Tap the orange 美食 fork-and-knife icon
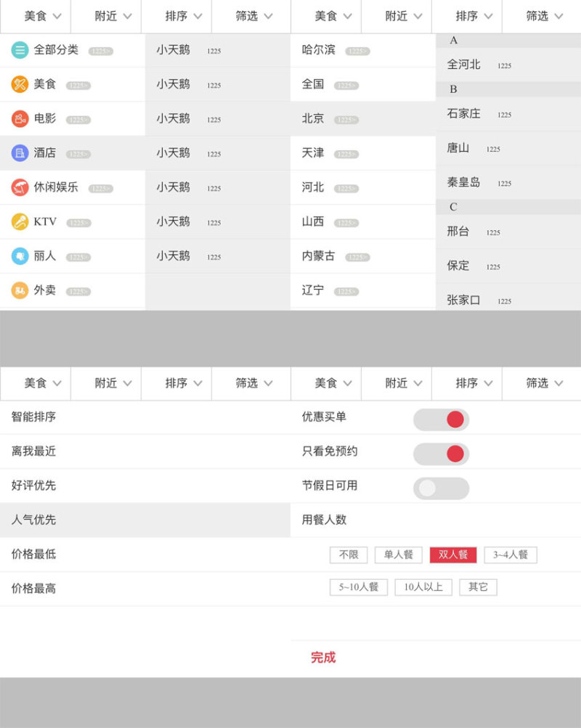 (20, 84)
